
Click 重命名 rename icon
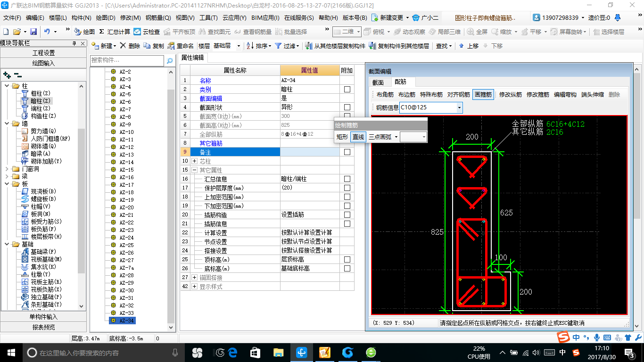tap(181, 46)
